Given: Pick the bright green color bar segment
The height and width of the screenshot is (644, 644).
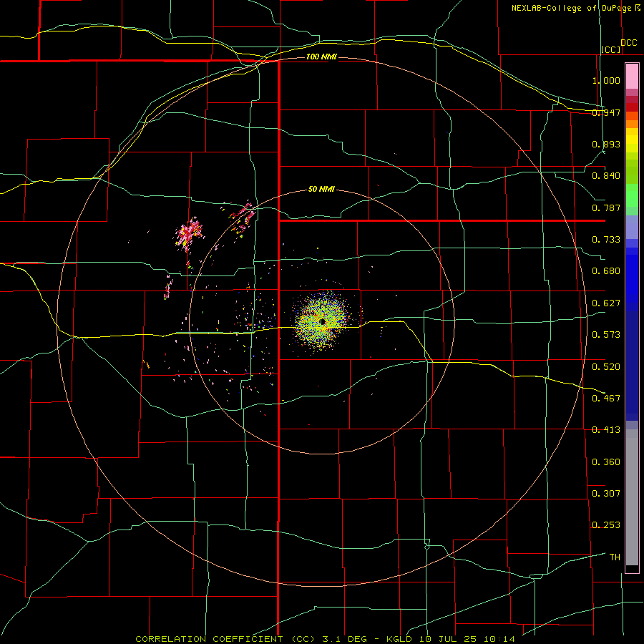Looking at the screenshot, I should pyautogui.click(x=632, y=195).
